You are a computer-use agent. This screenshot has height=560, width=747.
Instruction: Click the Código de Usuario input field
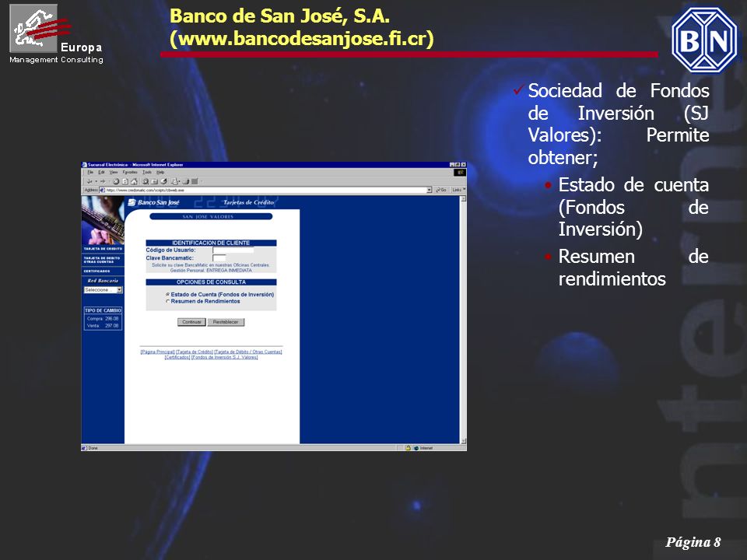pyautogui.click(x=233, y=250)
